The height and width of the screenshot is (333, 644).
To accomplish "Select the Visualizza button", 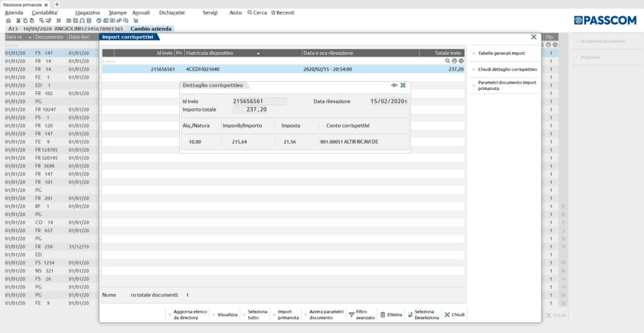I will 225,315.
